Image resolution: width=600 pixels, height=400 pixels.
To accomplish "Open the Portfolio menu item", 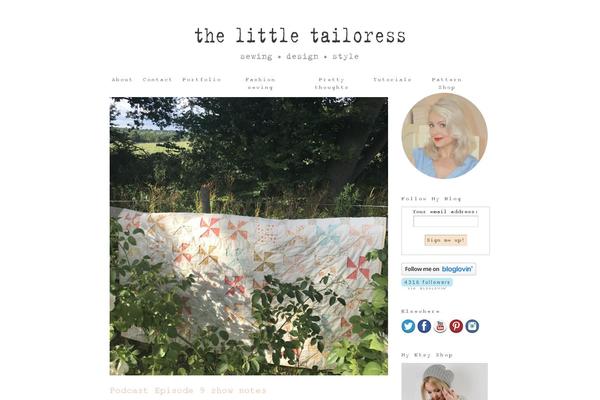I will 202,80.
